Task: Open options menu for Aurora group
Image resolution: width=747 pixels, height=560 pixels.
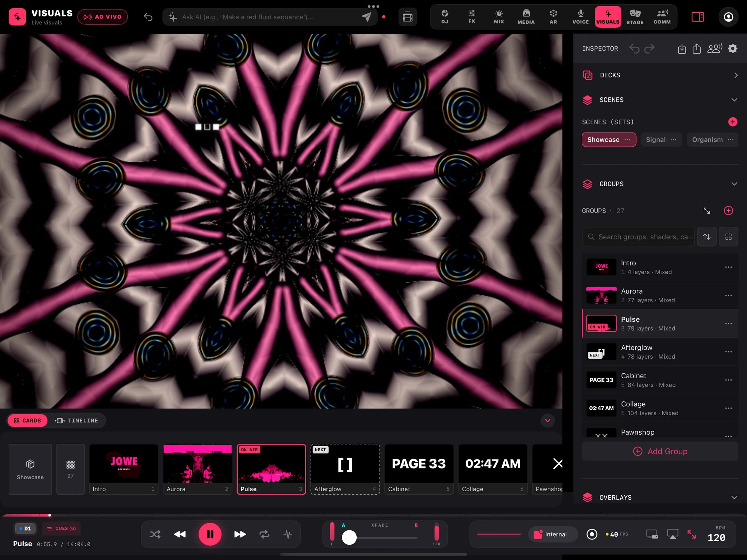Action: [728, 295]
